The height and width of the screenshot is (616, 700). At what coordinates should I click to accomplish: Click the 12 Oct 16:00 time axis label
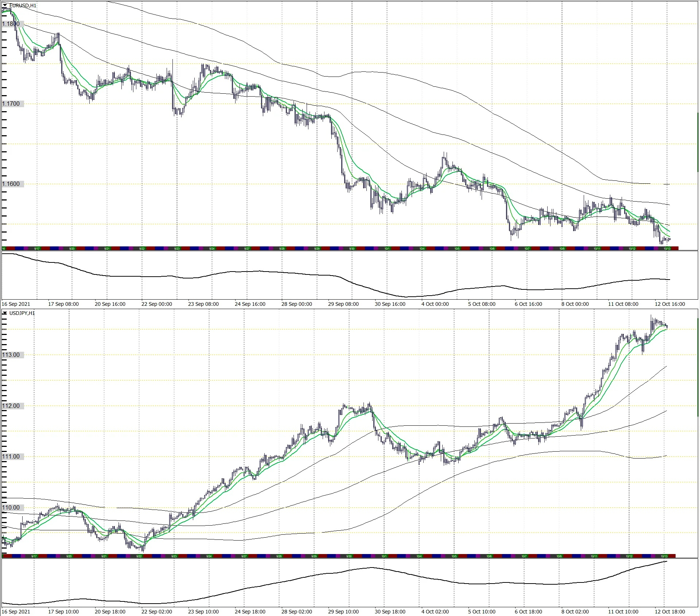[x=669, y=304]
